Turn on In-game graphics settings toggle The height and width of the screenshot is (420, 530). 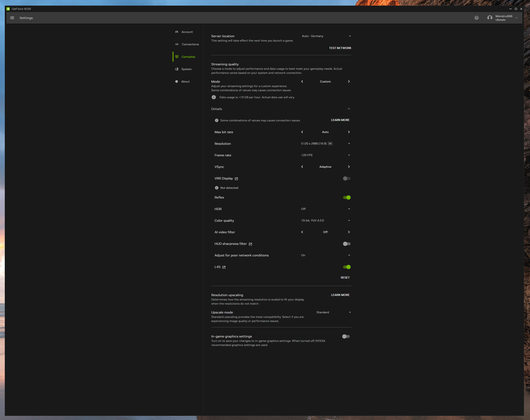tap(346, 336)
